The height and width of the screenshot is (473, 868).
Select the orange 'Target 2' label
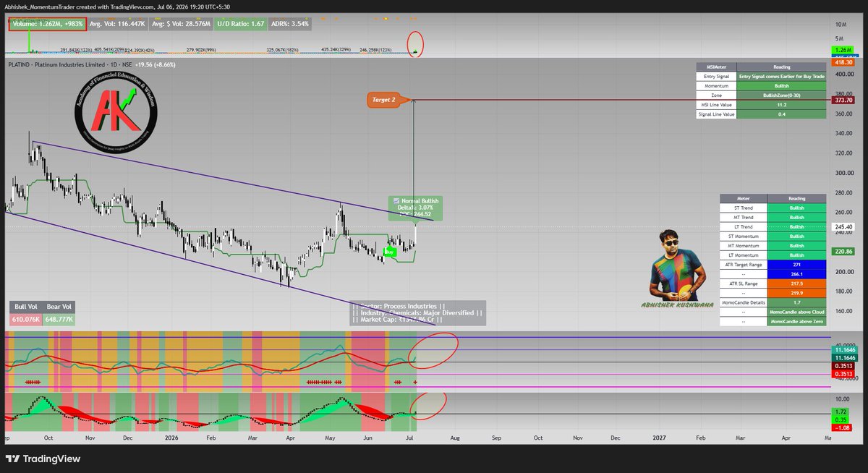384,100
